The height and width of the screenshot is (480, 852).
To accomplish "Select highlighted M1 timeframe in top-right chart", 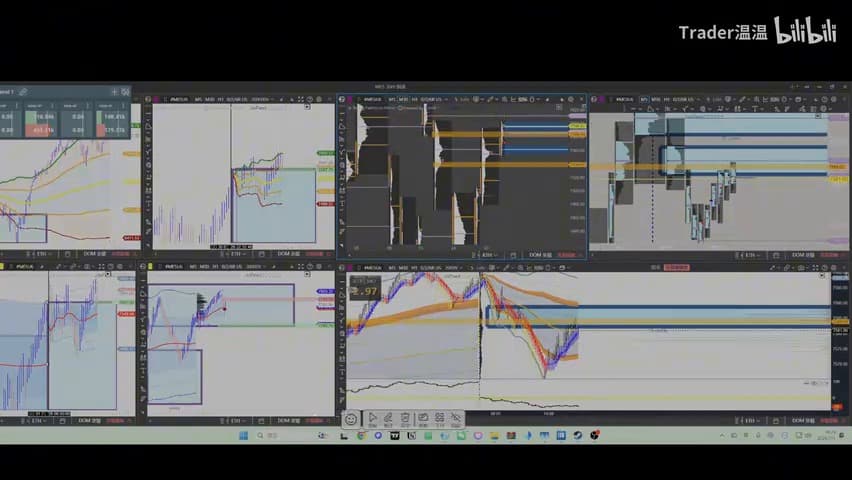I will 644,99.
